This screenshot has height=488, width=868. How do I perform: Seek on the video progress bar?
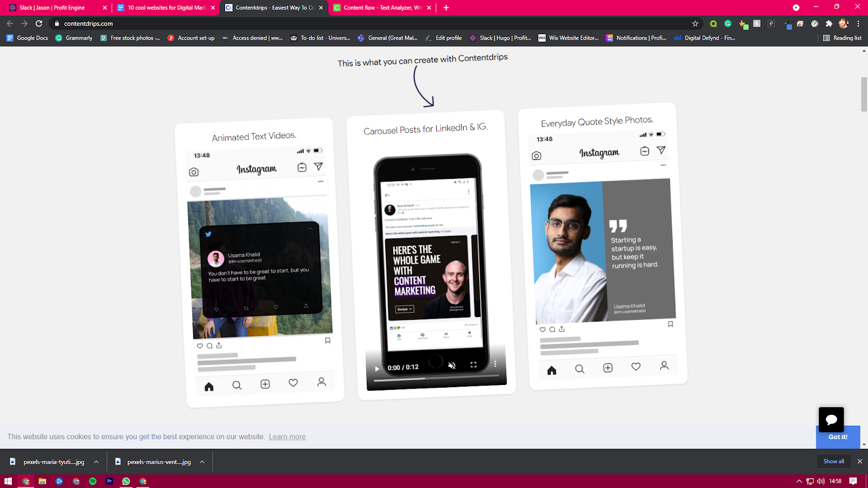tap(436, 378)
